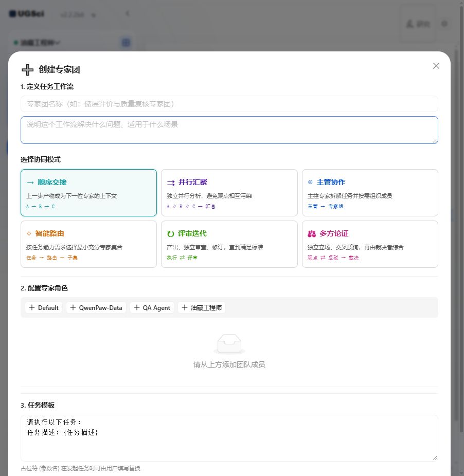Select the 智能路由 collaboration mode card
This screenshot has width=464, height=476.
(88, 244)
